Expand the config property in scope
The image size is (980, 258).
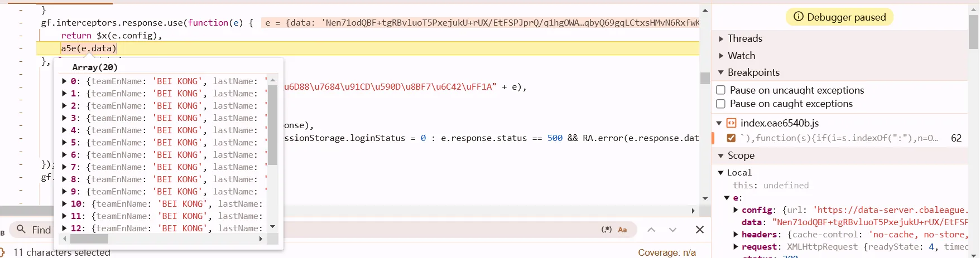click(736, 210)
